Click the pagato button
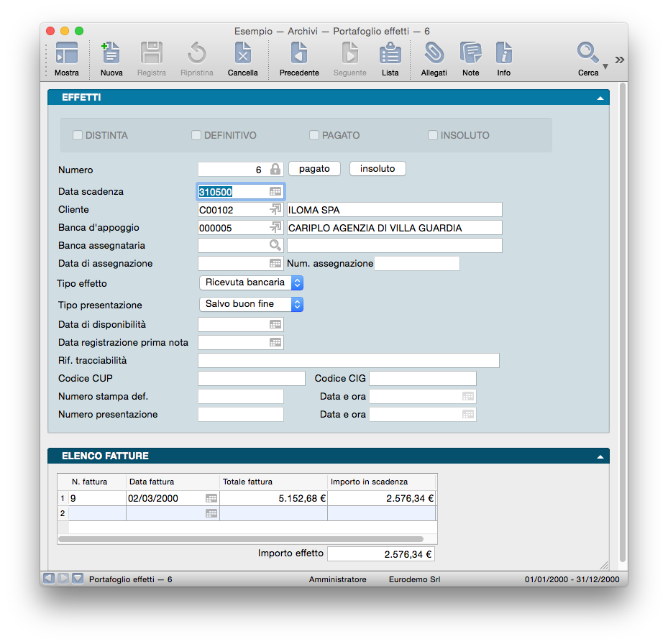 point(314,169)
